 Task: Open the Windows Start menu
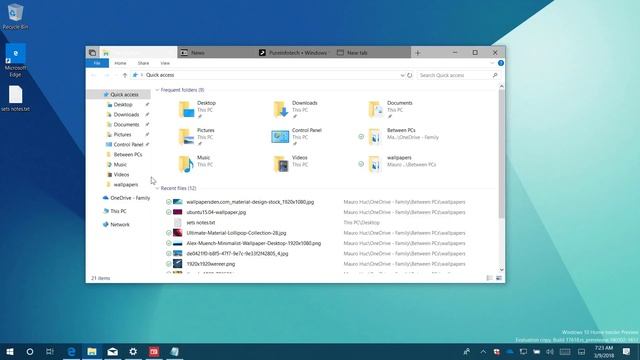[9, 351]
